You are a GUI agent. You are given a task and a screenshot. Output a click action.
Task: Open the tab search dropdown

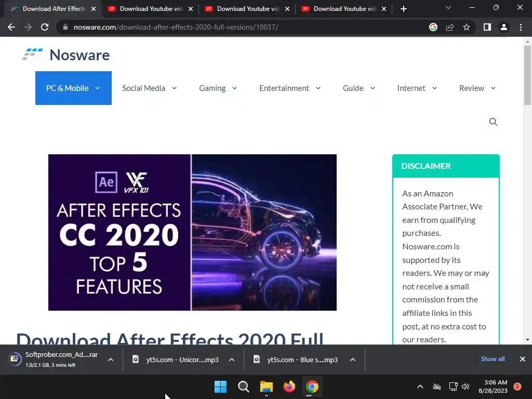(x=448, y=7)
